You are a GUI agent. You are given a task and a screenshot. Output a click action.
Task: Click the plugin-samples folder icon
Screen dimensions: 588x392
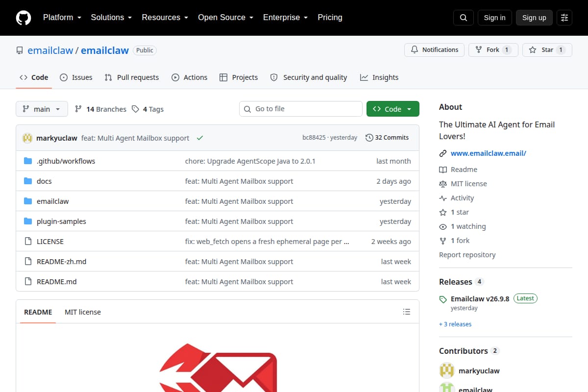pyautogui.click(x=28, y=221)
